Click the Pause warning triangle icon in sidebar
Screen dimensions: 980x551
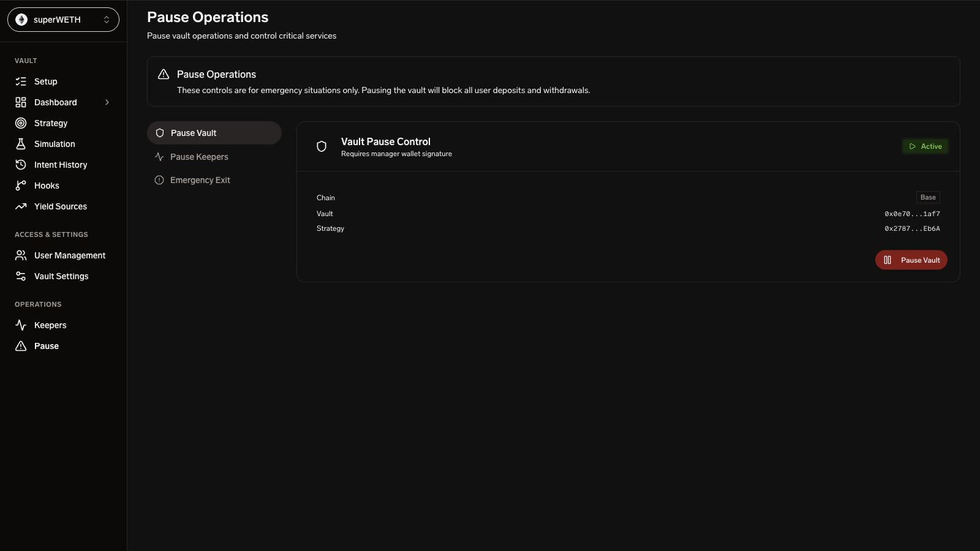21,346
